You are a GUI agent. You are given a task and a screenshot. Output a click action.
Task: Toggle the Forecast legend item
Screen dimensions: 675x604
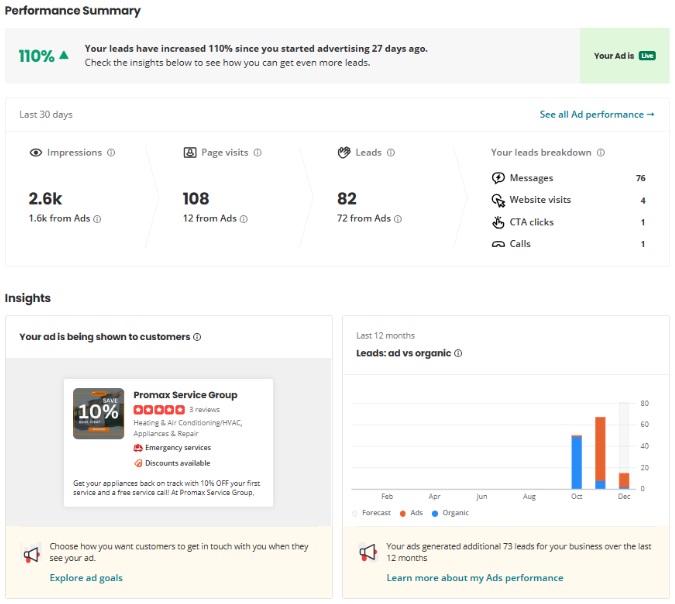click(x=372, y=513)
